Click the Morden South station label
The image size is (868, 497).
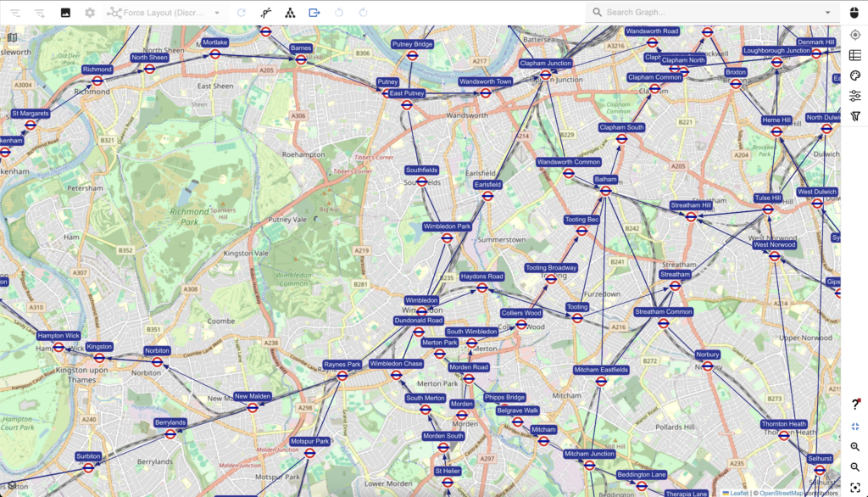(442, 436)
